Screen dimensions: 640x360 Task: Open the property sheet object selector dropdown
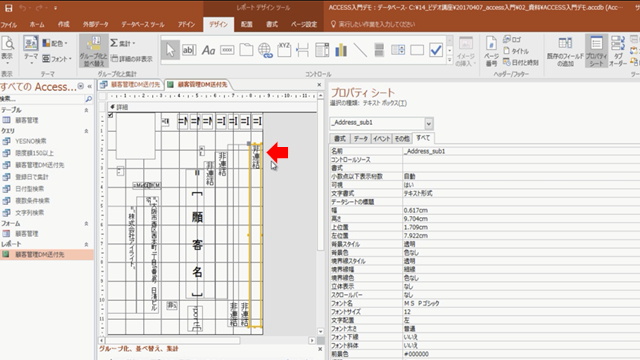pos(429,123)
